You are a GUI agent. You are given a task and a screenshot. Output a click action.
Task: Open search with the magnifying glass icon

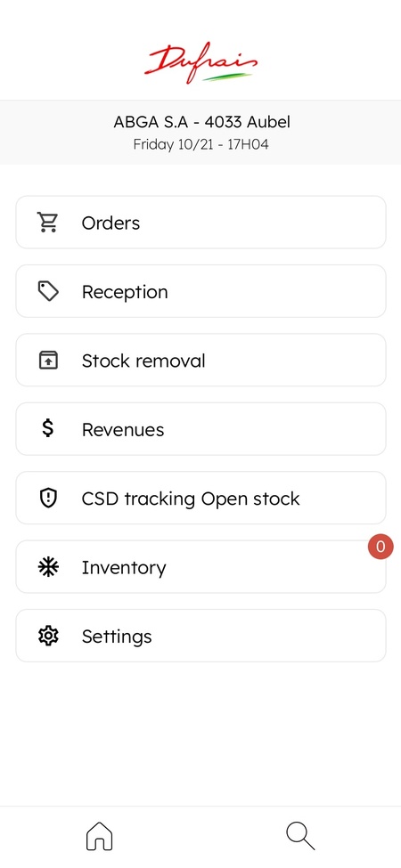(x=300, y=835)
